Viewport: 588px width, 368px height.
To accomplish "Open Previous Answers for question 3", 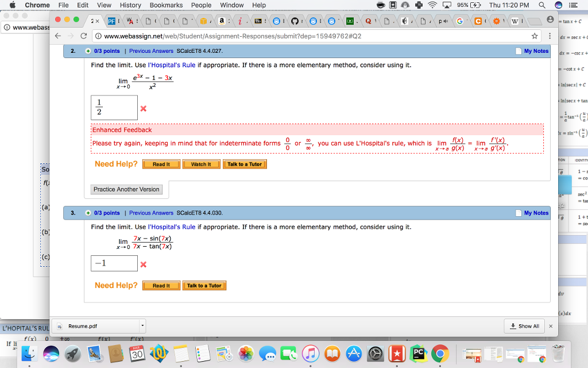I will point(151,213).
